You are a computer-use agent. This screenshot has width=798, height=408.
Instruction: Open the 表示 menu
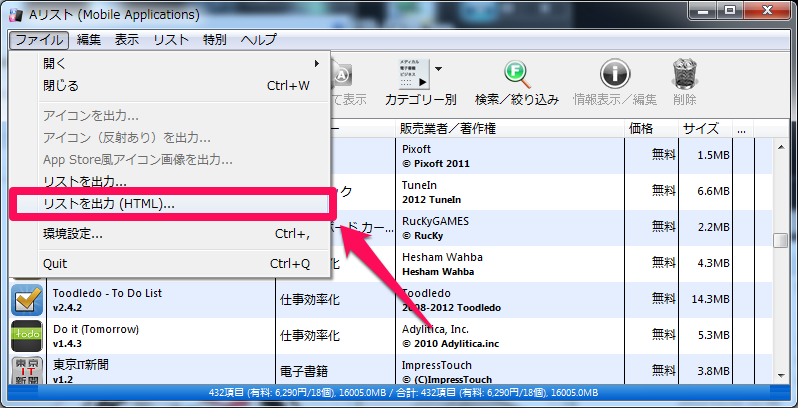click(127, 40)
